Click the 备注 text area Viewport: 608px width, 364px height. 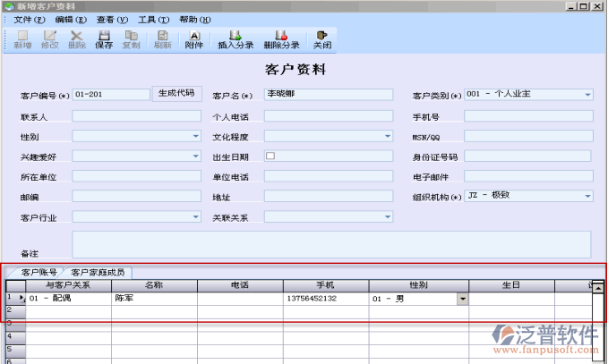click(x=330, y=244)
